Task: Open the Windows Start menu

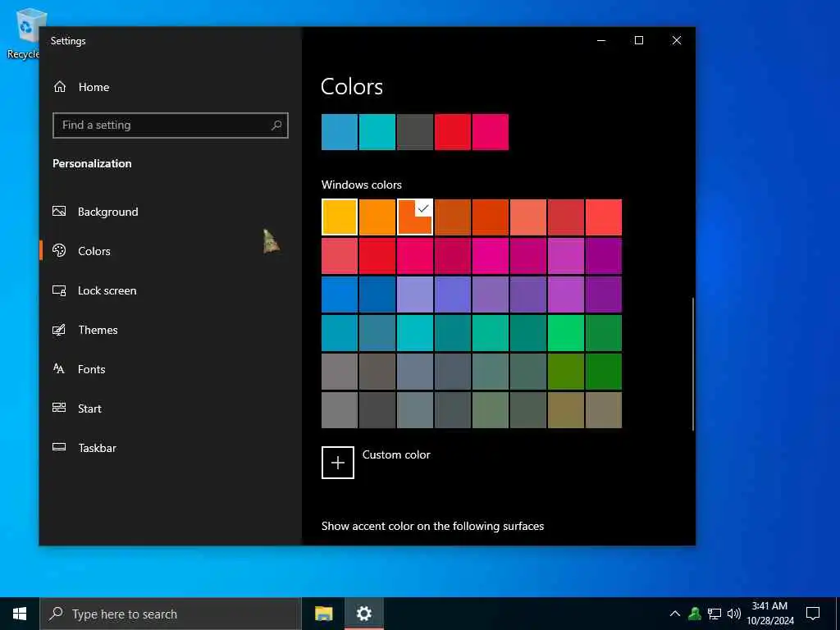Action: coord(20,614)
